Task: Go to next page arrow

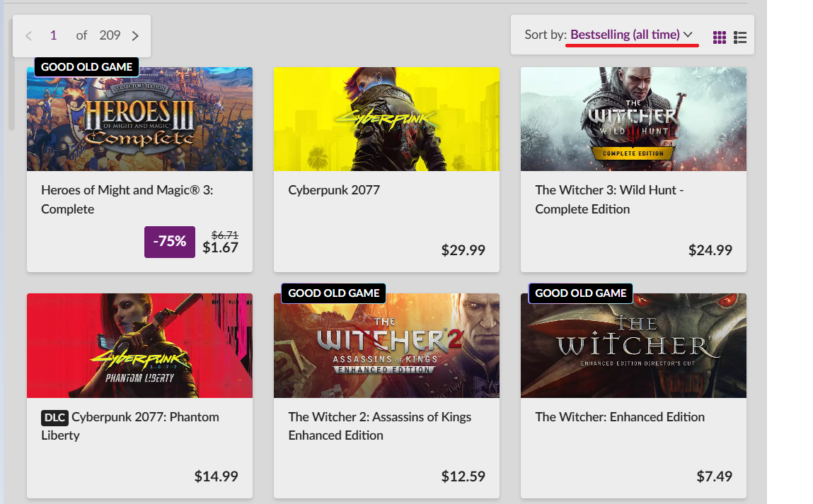Action: [x=135, y=36]
